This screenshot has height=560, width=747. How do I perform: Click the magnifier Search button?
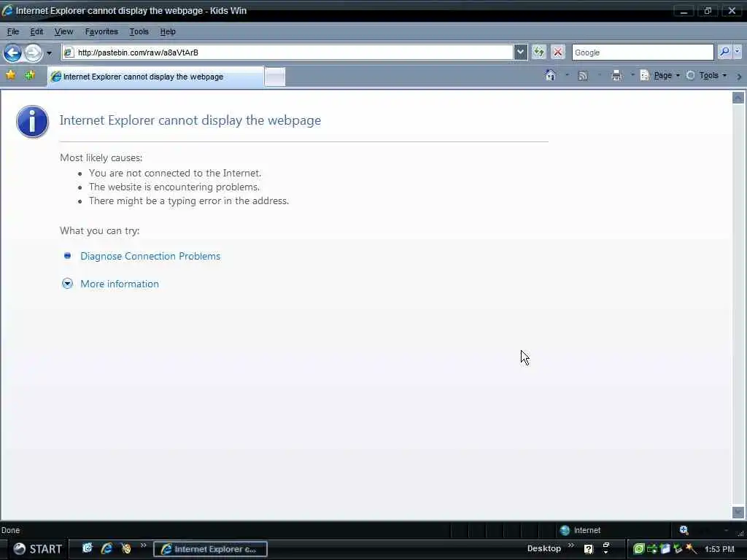[724, 52]
